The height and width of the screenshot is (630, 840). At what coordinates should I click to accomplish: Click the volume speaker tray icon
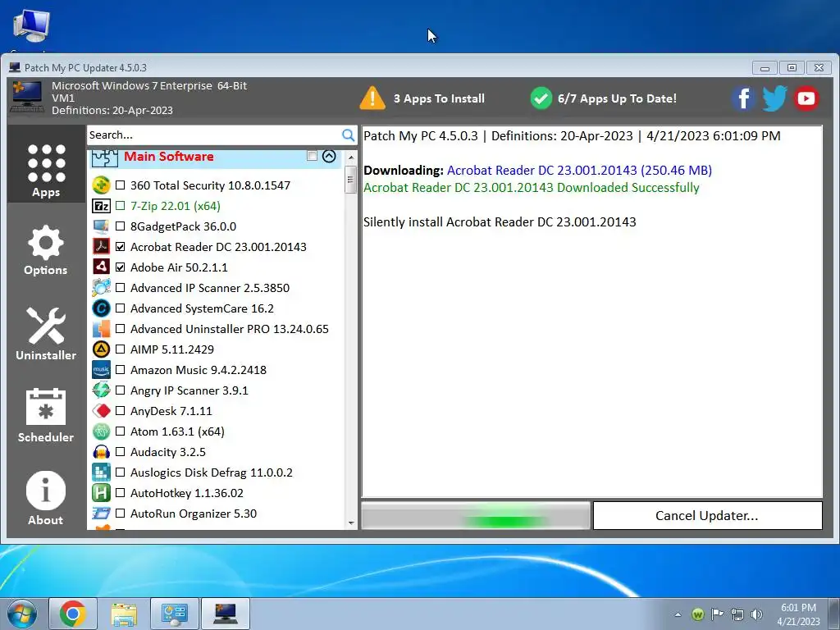(x=756, y=614)
